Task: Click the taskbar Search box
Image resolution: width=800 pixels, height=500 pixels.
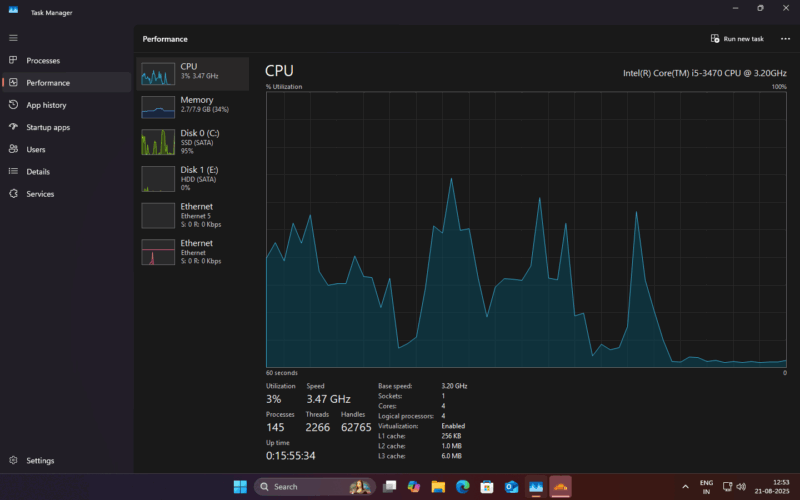Action: click(315, 486)
